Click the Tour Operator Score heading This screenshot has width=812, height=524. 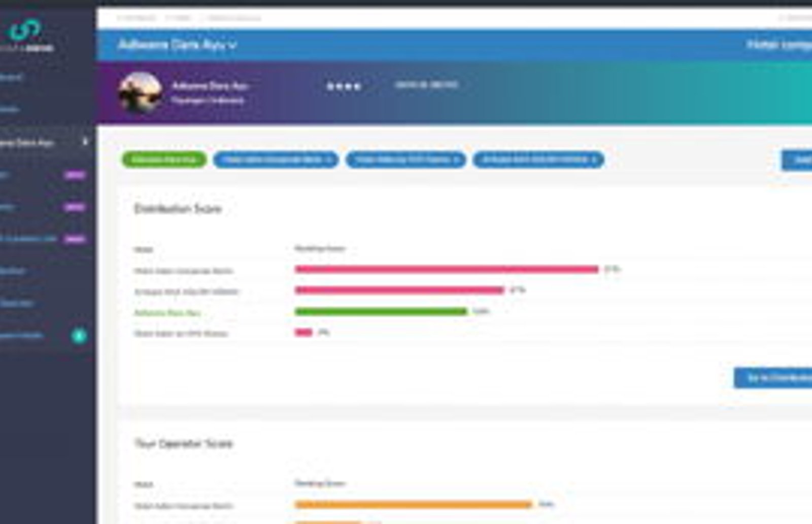click(183, 443)
